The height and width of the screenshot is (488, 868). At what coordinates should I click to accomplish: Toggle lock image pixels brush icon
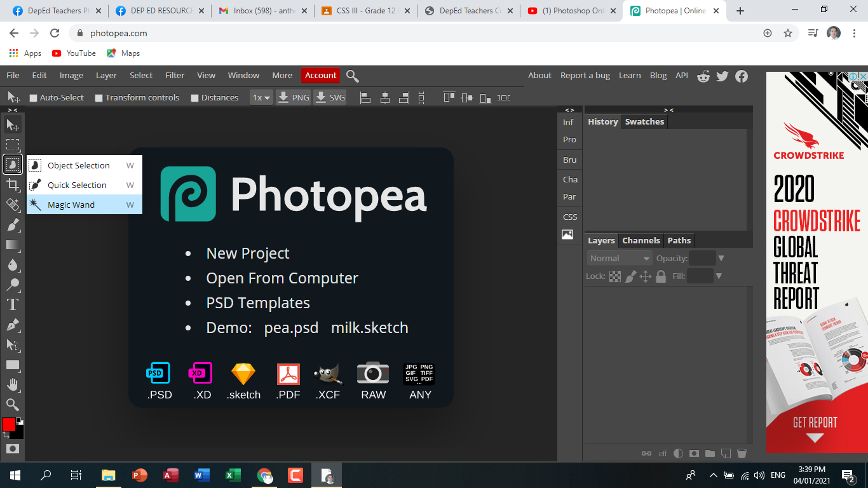click(x=630, y=276)
